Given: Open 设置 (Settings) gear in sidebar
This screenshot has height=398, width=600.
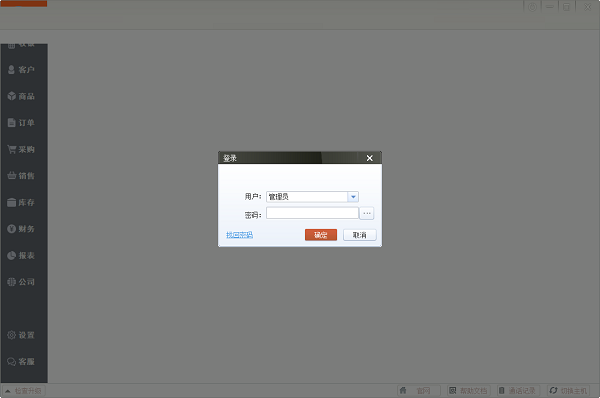Looking at the screenshot, I should tap(21, 335).
